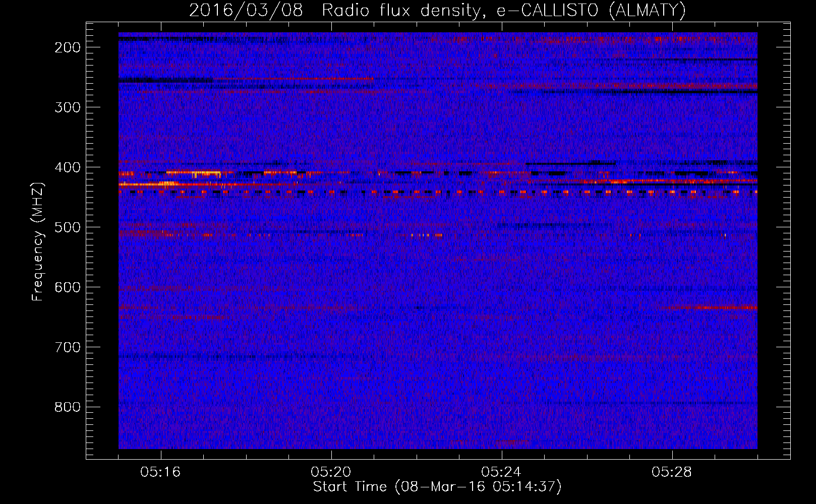Select the 600 frequency tick label
The height and width of the screenshot is (504, 816).
pos(68,287)
